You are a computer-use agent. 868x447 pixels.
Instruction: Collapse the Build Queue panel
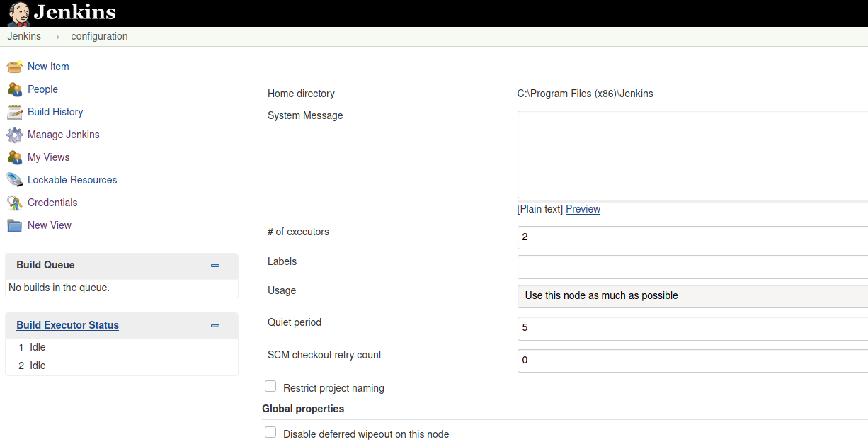pyautogui.click(x=215, y=266)
